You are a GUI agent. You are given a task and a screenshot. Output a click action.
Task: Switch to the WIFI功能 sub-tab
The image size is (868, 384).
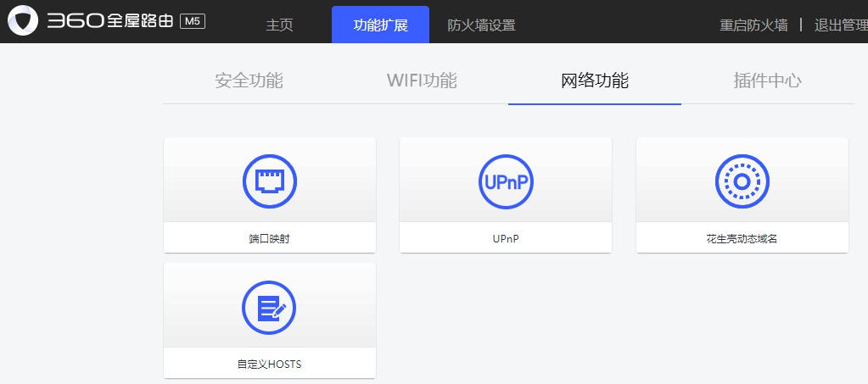[x=422, y=81]
